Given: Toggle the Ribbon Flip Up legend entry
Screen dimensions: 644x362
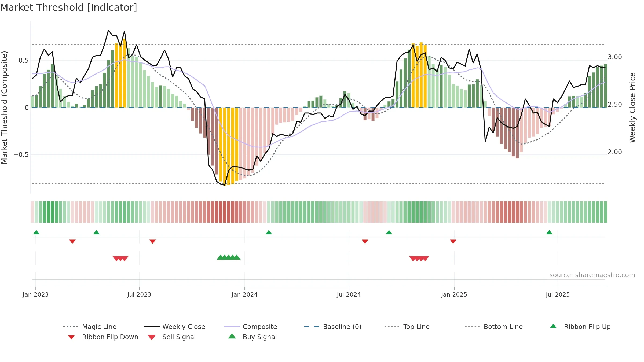Looking at the screenshot, I should point(580,327).
